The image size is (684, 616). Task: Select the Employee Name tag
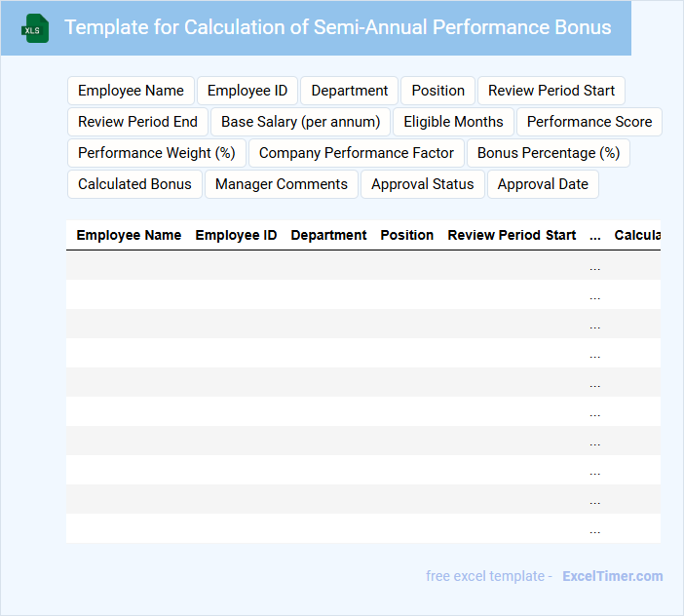131,91
